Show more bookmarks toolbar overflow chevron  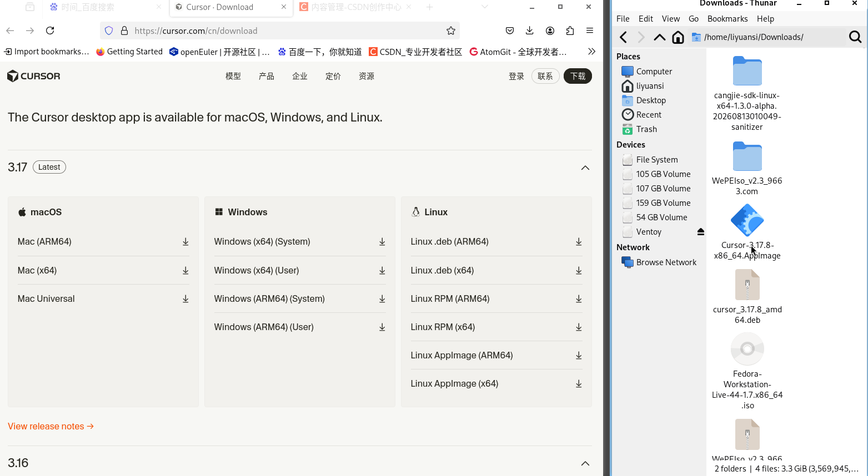click(x=592, y=52)
